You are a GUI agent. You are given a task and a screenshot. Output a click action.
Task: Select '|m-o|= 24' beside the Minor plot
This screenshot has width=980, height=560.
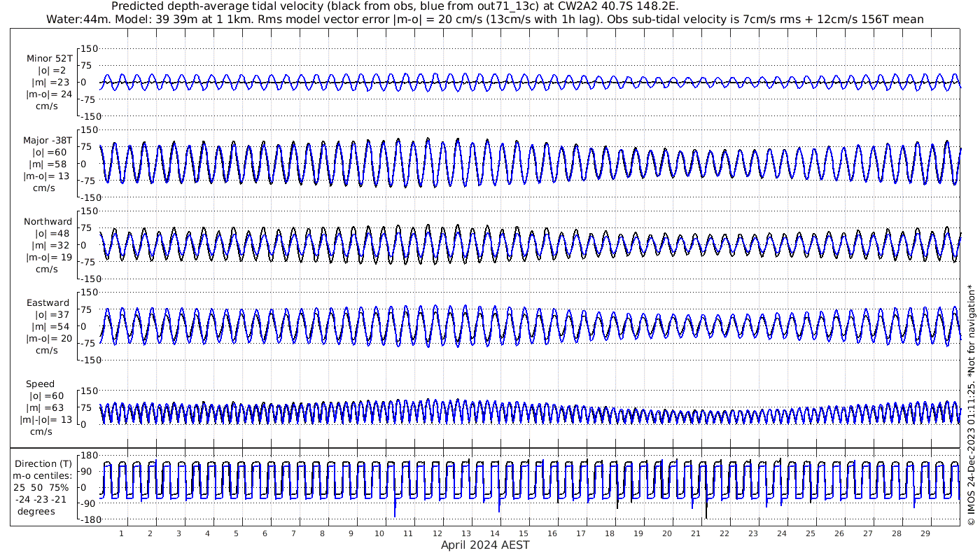click(x=49, y=94)
